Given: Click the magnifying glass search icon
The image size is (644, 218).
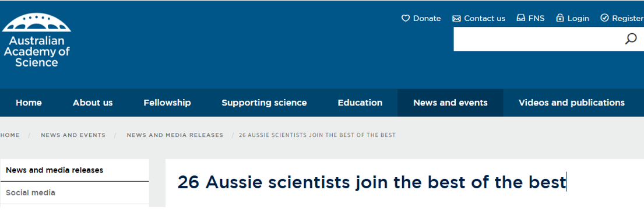Looking at the screenshot, I should click(631, 39).
